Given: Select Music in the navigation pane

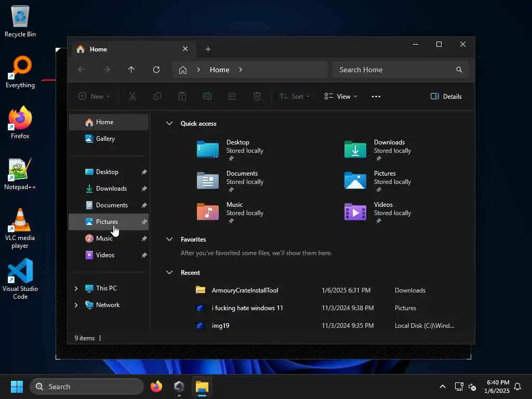Looking at the screenshot, I should (109, 238).
